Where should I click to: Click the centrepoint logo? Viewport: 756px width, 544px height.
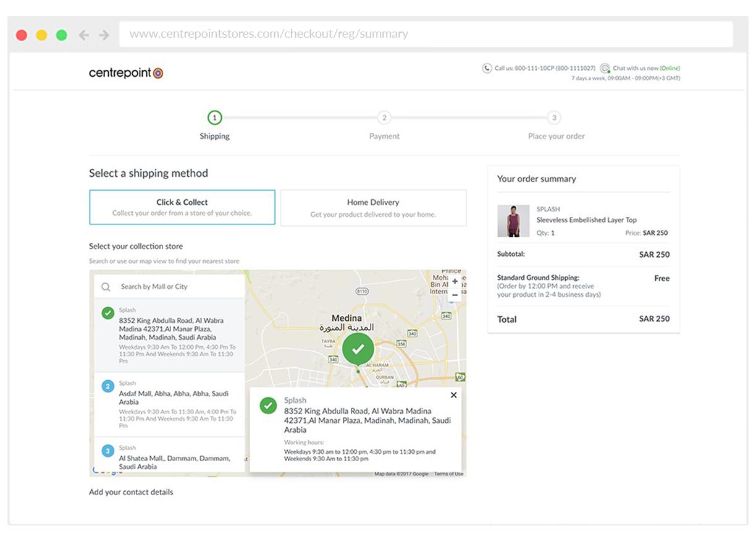point(125,72)
